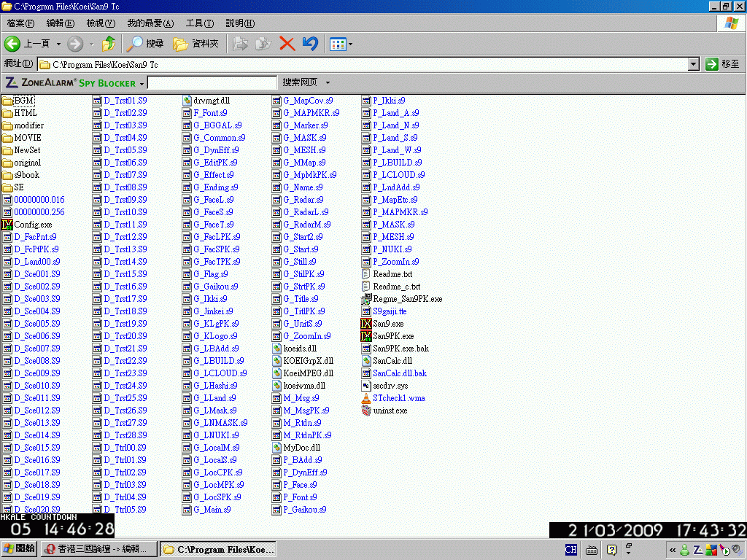747x560 pixels.
Task: Click the blue undo arrow icon
Action: coord(310,44)
